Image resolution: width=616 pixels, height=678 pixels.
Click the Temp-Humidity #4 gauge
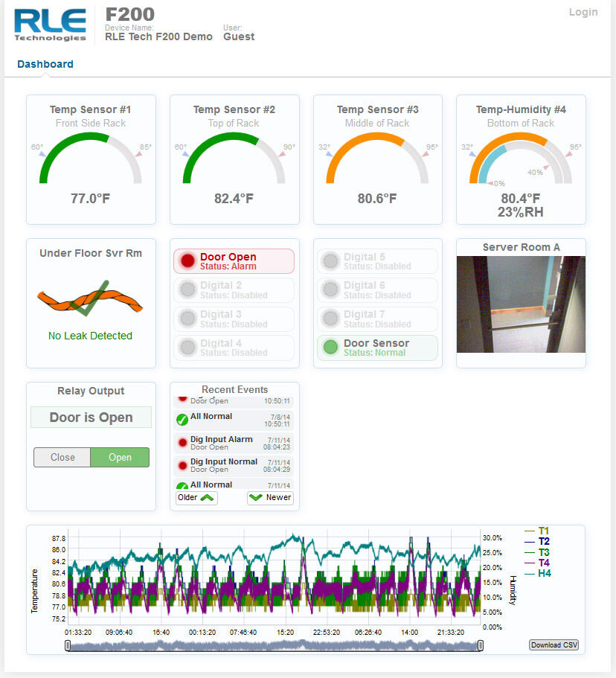pos(520,161)
